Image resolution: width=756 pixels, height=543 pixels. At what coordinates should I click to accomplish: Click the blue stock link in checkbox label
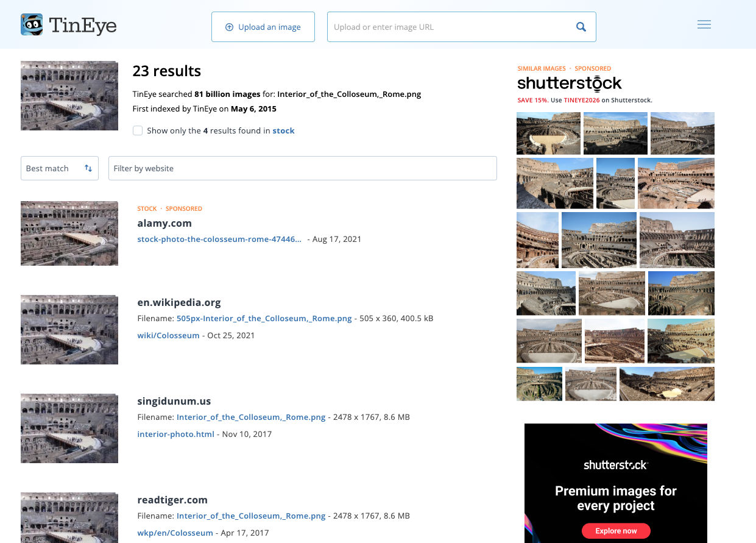click(x=283, y=130)
